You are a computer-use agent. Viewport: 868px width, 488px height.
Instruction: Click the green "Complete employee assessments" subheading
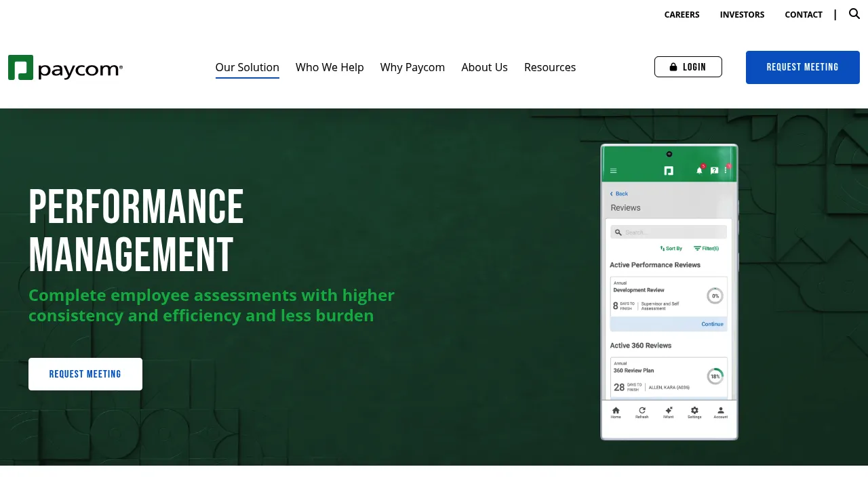[212, 305]
